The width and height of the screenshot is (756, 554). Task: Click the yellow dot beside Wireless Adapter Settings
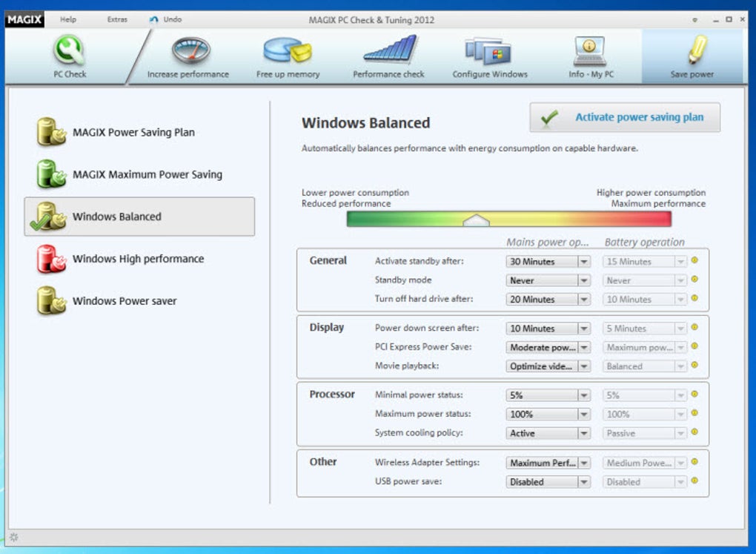(x=694, y=461)
